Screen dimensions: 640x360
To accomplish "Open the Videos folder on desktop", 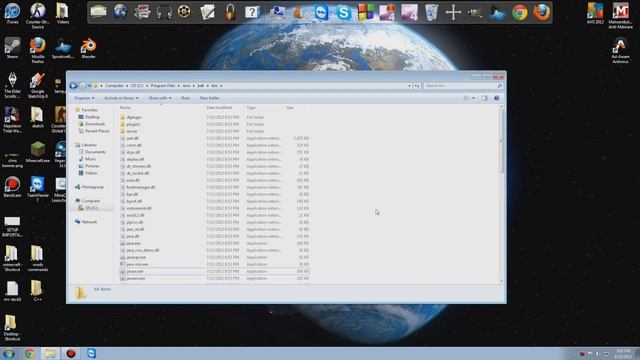I will pyautogui.click(x=62, y=13).
